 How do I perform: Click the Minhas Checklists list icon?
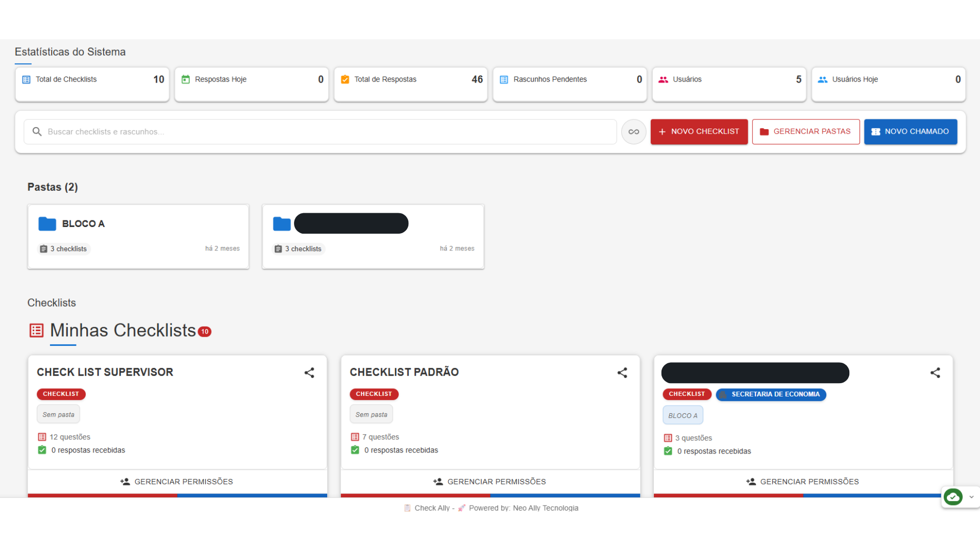36,331
